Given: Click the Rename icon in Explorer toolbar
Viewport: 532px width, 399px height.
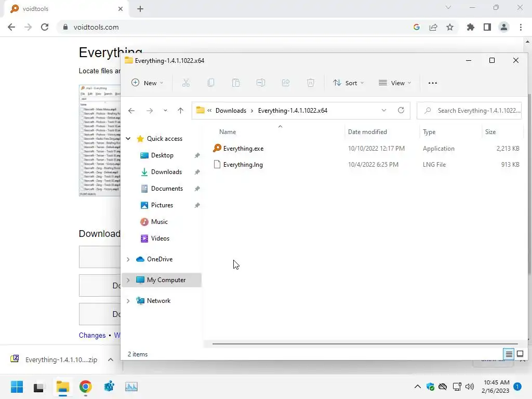Looking at the screenshot, I should [x=261, y=83].
